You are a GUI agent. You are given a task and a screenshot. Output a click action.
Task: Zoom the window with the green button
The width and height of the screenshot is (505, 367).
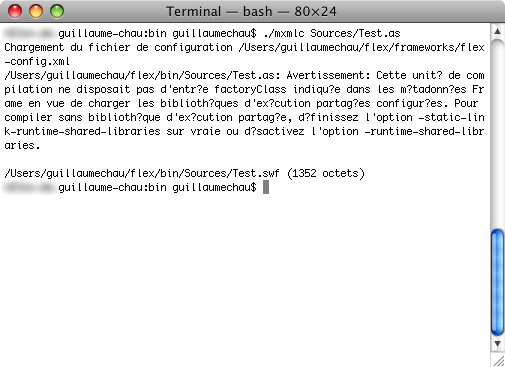click(57, 11)
